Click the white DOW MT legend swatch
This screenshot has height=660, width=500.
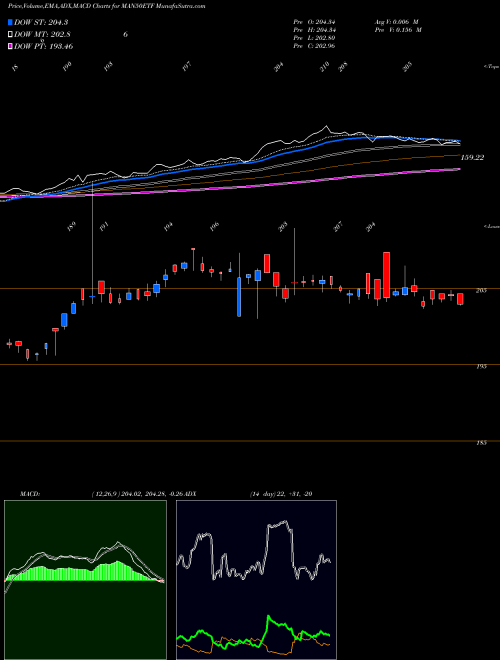click(x=10, y=34)
